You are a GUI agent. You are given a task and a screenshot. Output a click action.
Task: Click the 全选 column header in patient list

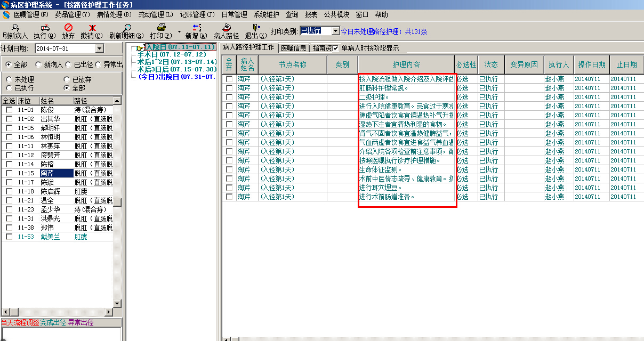point(9,101)
